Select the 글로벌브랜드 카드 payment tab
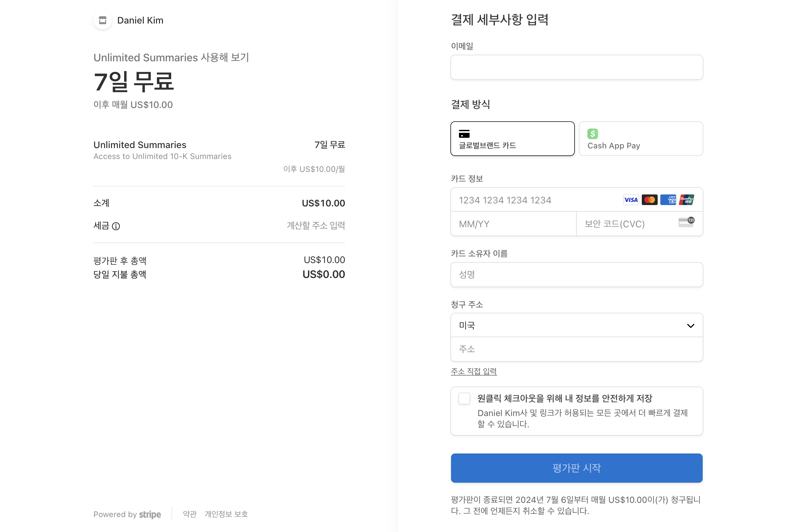 [512, 139]
